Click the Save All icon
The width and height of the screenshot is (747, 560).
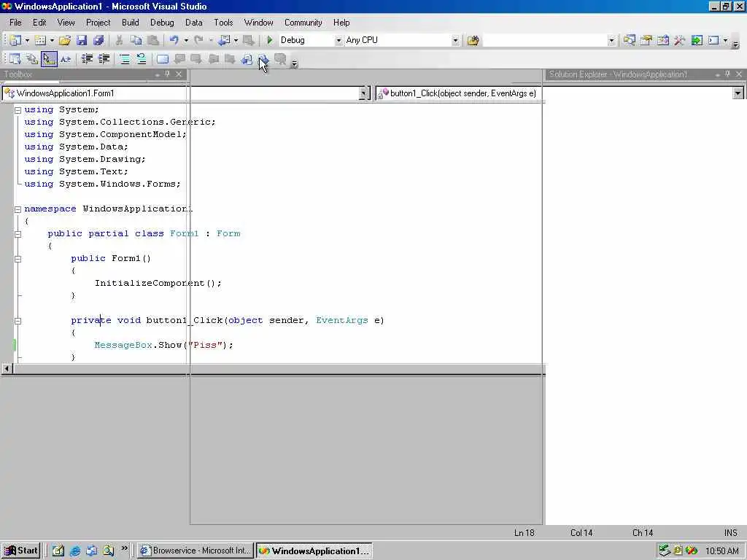(98, 41)
